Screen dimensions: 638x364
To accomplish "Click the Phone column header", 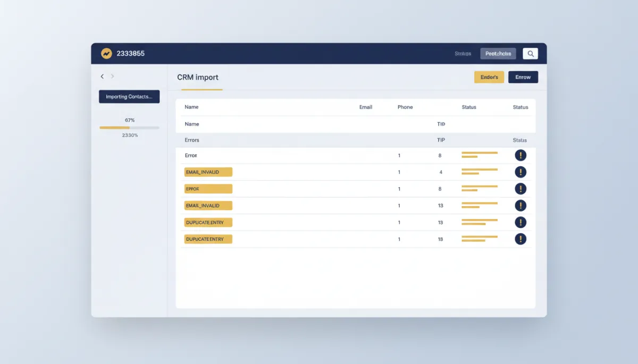I will pos(405,107).
